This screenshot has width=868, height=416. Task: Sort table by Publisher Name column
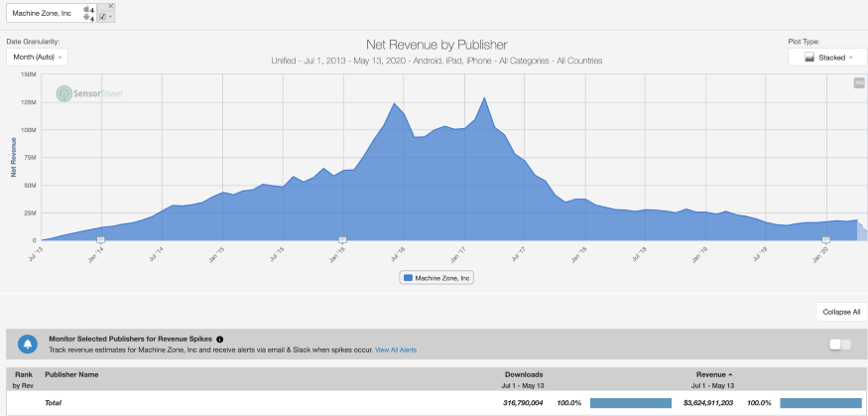coord(71,374)
